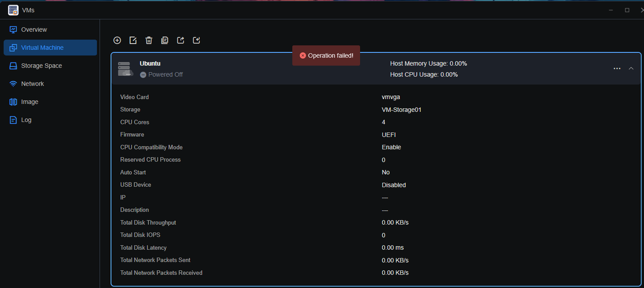Select Virtual Machine in sidebar
Viewport: 644px width, 288px height.
tap(50, 48)
